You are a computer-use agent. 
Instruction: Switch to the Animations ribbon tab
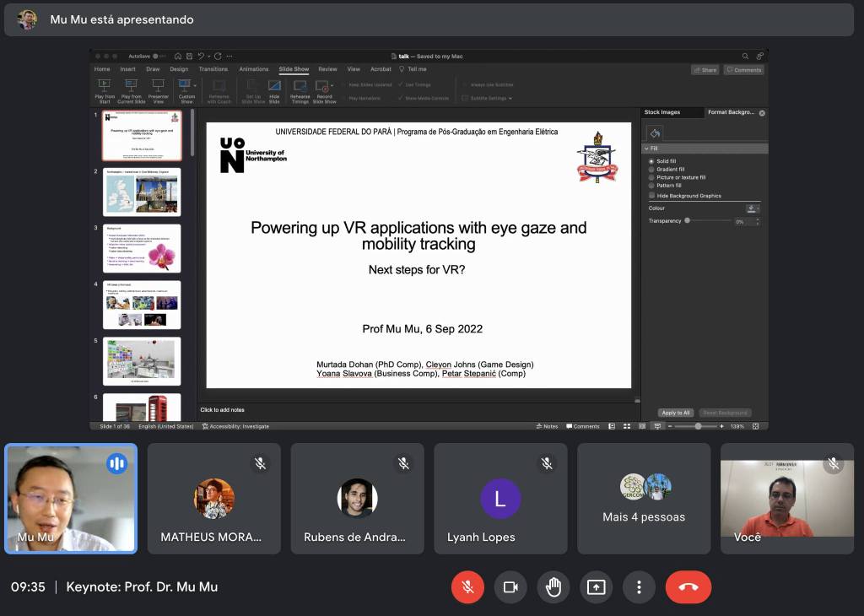pos(253,69)
